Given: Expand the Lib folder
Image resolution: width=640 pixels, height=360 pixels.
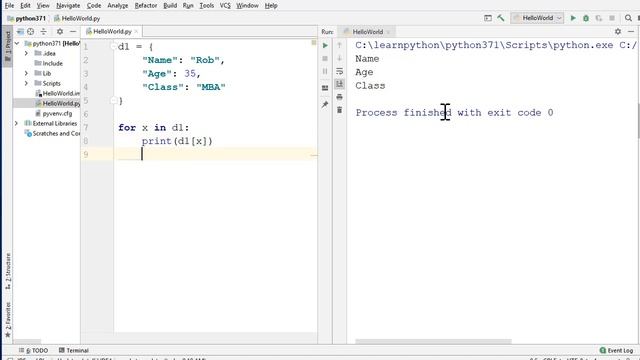Looking at the screenshot, I should pos(26,73).
